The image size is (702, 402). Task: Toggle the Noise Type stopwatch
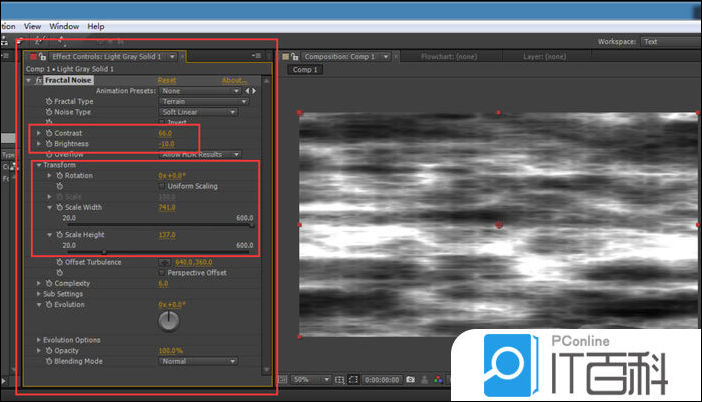(x=49, y=112)
